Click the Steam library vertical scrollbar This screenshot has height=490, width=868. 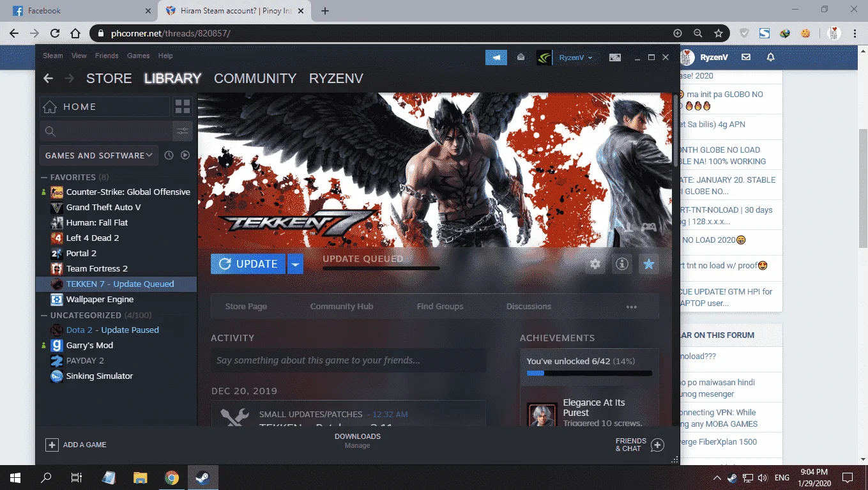tap(676, 131)
